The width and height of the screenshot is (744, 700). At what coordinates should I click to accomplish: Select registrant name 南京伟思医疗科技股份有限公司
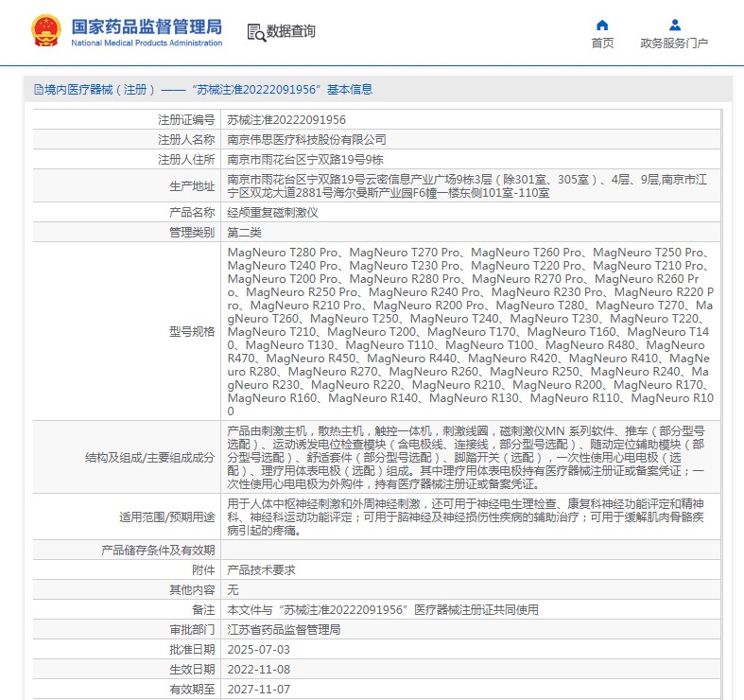[306, 140]
